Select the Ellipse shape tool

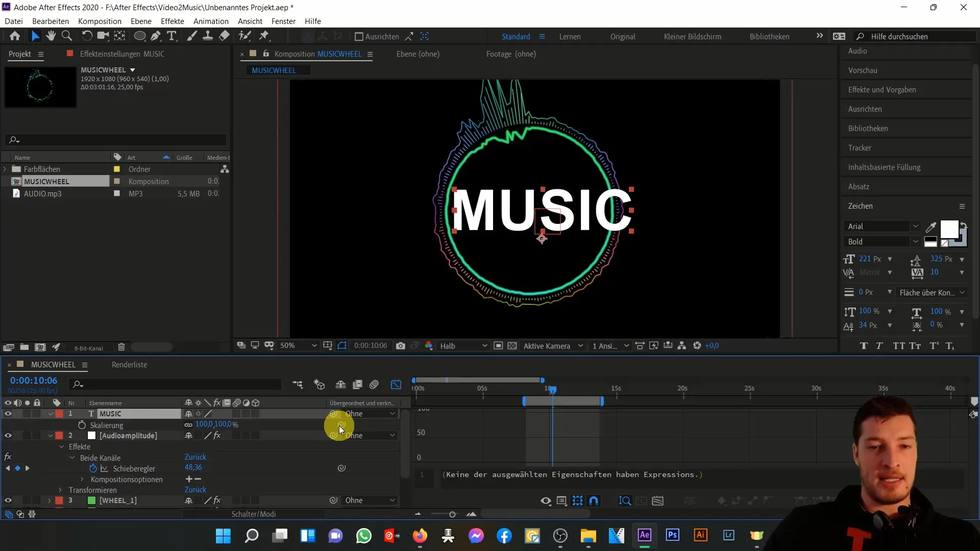pos(139,36)
